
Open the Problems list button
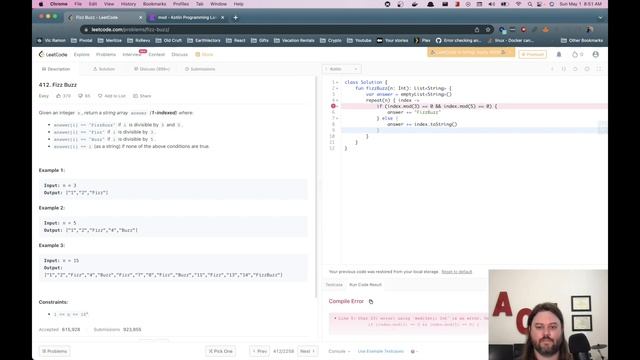click(x=55, y=351)
